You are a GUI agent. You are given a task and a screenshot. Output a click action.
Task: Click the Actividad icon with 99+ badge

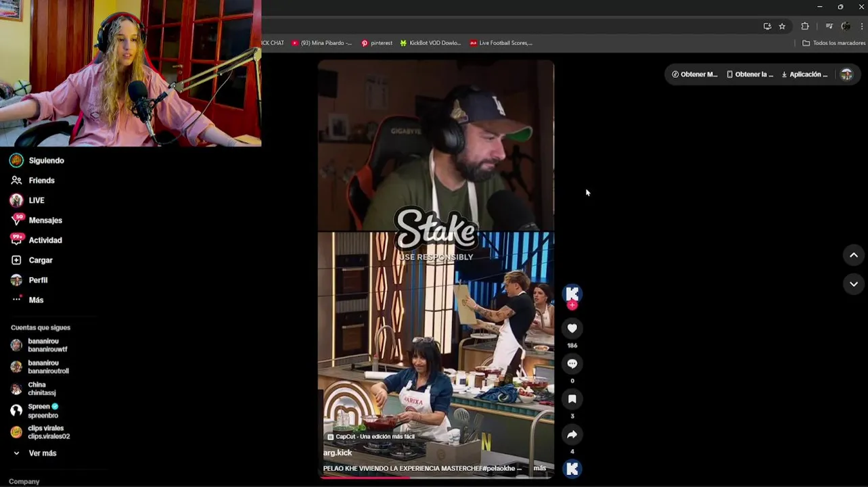[16, 239]
